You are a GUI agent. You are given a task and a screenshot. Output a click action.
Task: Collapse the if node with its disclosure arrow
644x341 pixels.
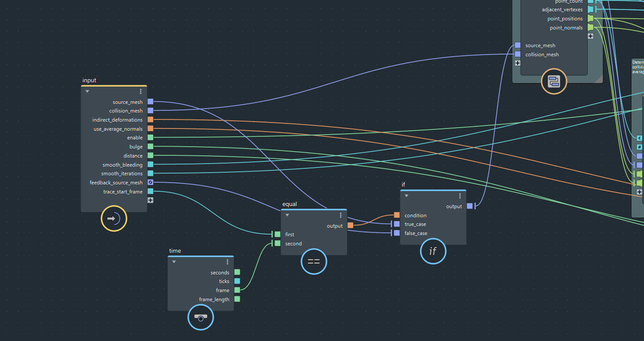406,195
